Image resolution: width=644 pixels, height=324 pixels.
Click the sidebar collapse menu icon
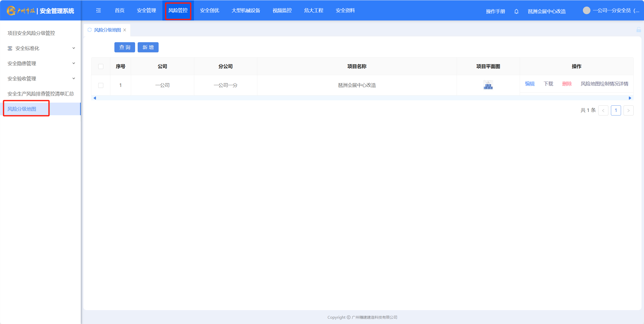[x=98, y=11]
